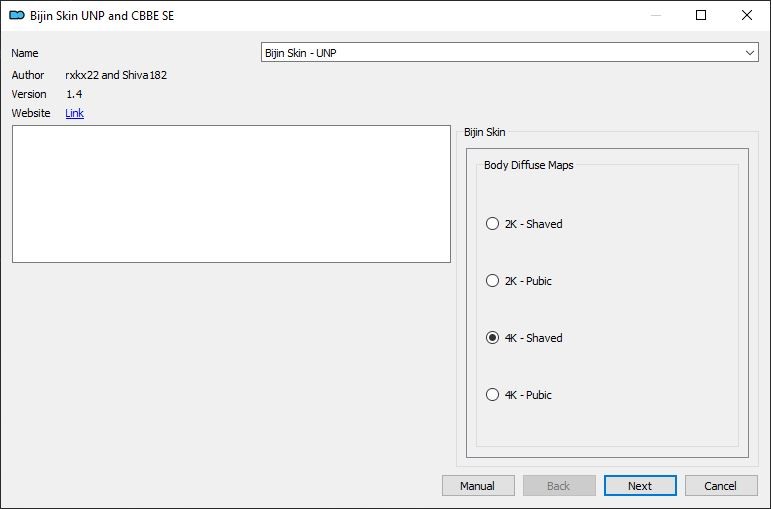
Task: Choose the 2K - Pubic radio button
Action: [492, 281]
